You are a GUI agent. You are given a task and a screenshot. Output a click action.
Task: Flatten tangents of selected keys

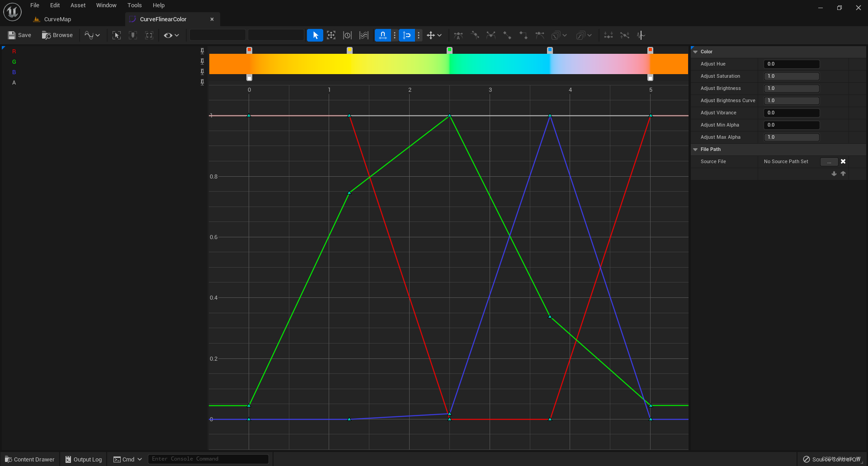608,35
